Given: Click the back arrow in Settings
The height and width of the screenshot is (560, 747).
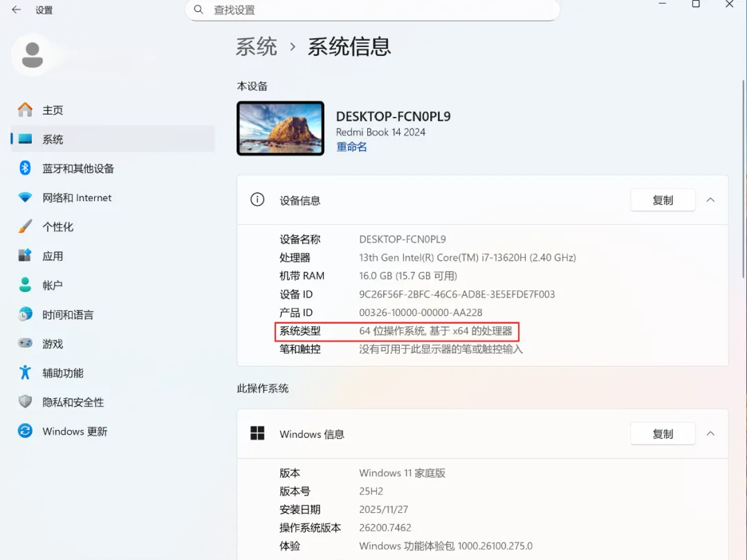Looking at the screenshot, I should tap(16, 10).
